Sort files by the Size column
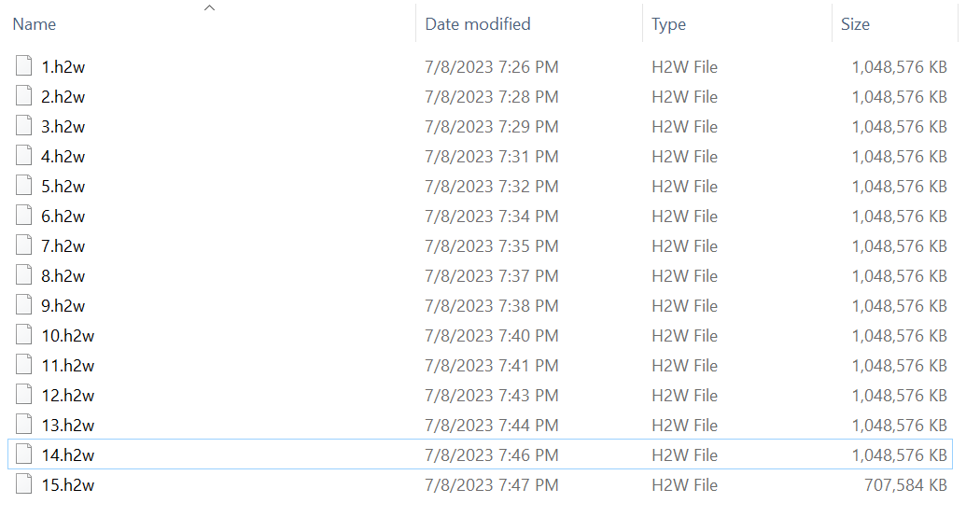 [855, 24]
